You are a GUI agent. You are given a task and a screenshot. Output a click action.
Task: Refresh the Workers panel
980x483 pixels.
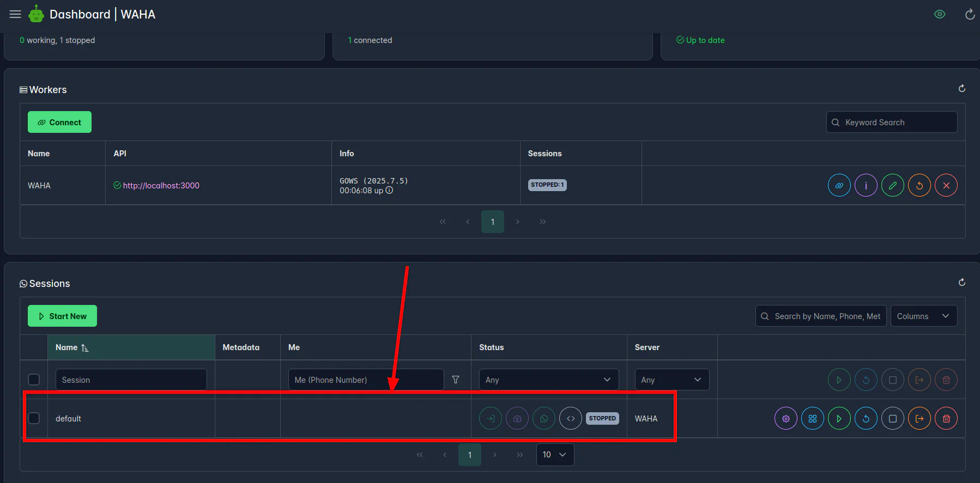[x=962, y=89]
